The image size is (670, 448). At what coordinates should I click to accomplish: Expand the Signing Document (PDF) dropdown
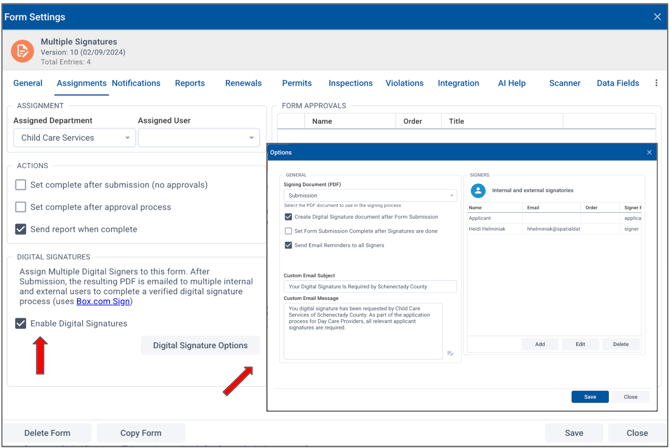pos(370,196)
